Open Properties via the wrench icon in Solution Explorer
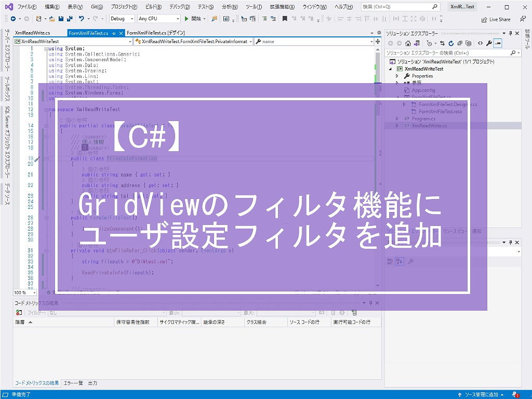This screenshot has width=532, height=399. click(x=489, y=43)
